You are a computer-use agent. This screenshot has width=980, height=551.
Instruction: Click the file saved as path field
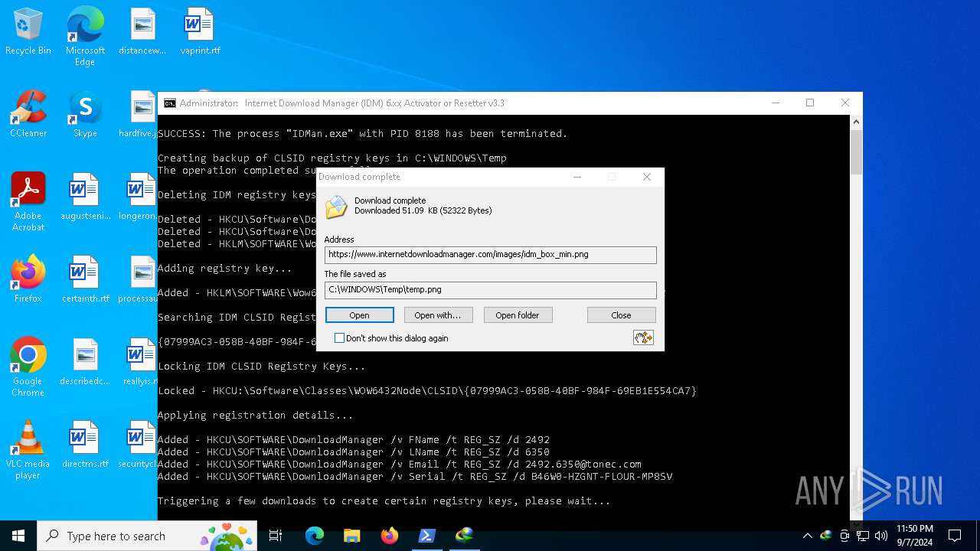490,289
